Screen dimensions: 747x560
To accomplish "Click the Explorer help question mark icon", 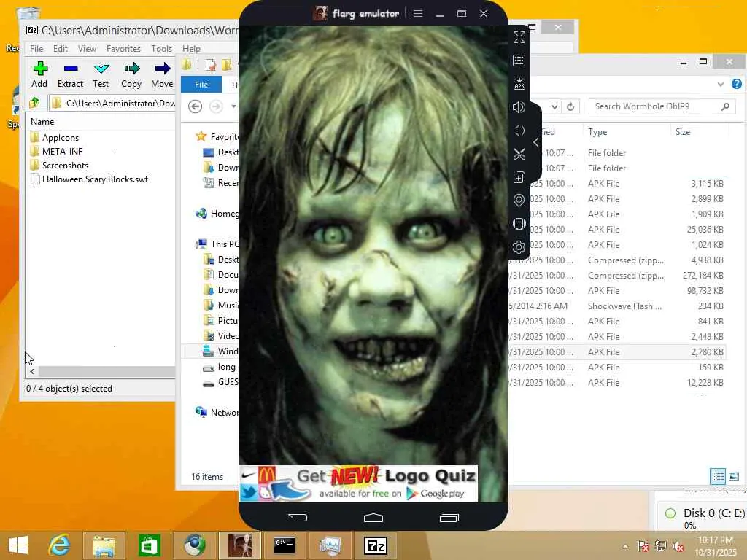I will click(737, 85).
